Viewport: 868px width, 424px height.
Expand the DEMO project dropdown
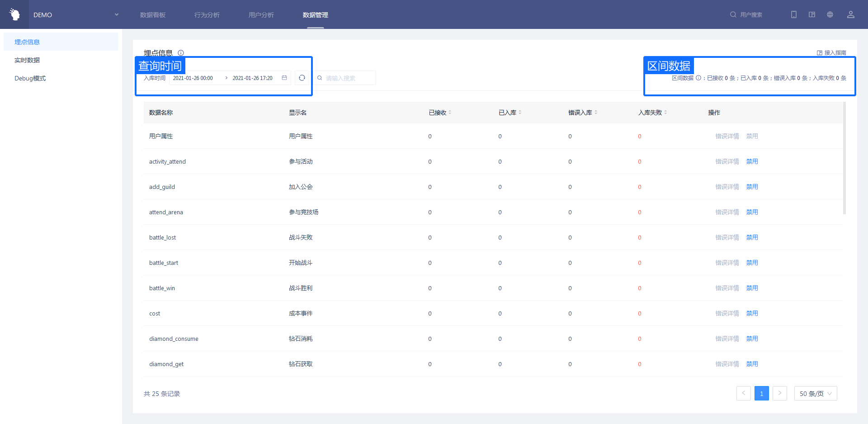(x=116, y=14)
